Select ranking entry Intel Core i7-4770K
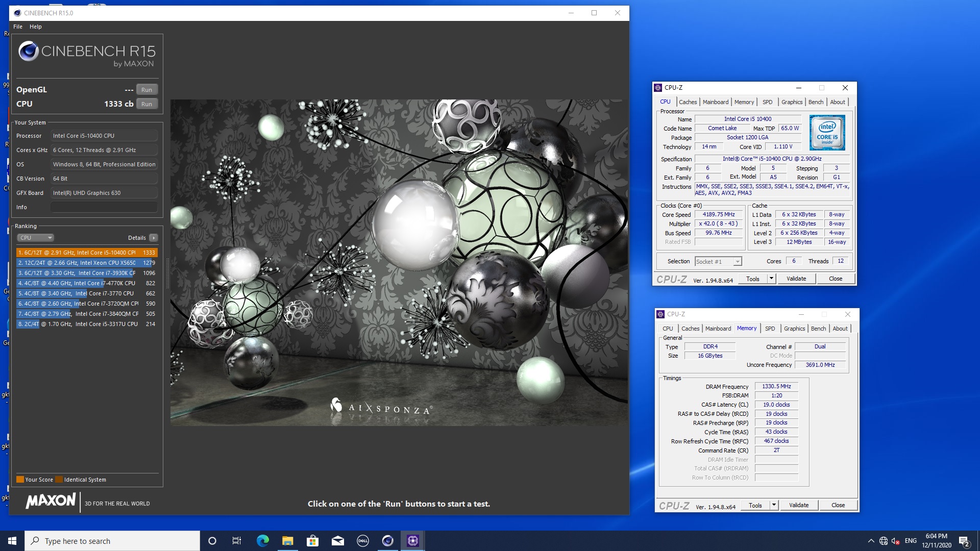 point(87,283)
